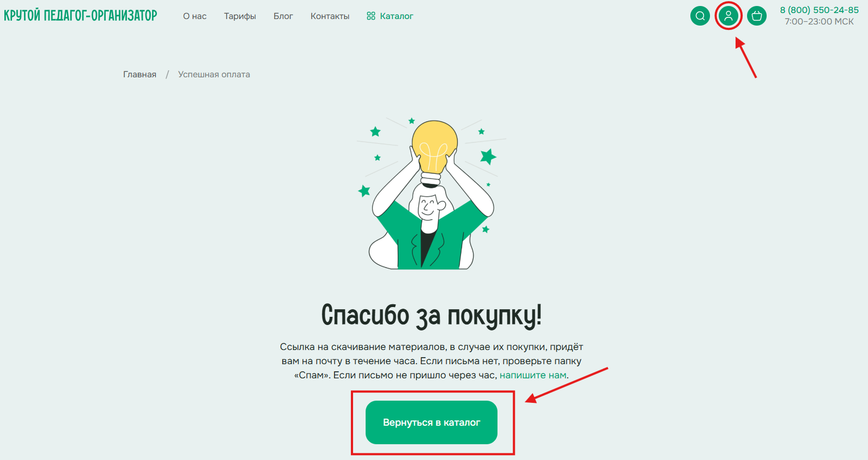This screenshot has height=460, width=868.
Task: Open the О нас menu item
Action: tap(195, 16)
